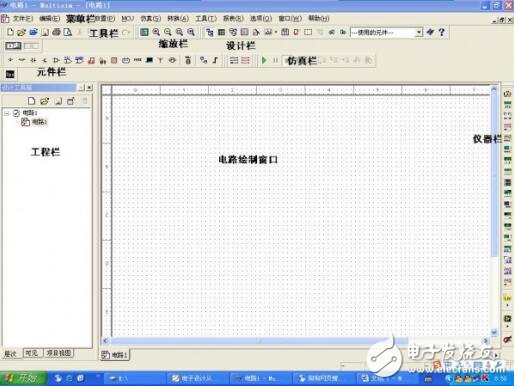Open help with the question mark icon
This screenshot has height=386, width=514.
pos(442,32)
